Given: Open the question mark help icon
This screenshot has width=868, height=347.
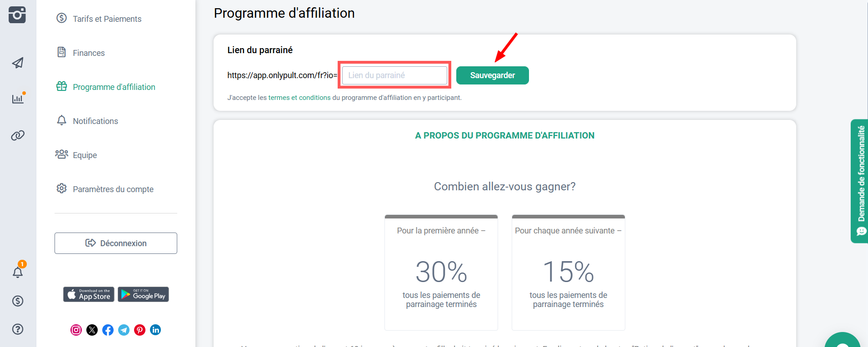Looking at the screenshot, I should (x=18, y=329).
